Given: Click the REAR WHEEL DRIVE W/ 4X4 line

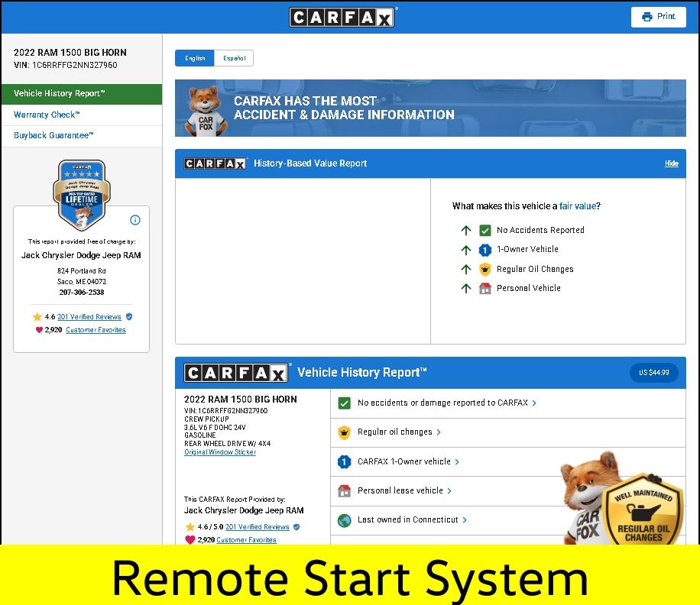Looking at the screenshot, I should coord(227,444).
